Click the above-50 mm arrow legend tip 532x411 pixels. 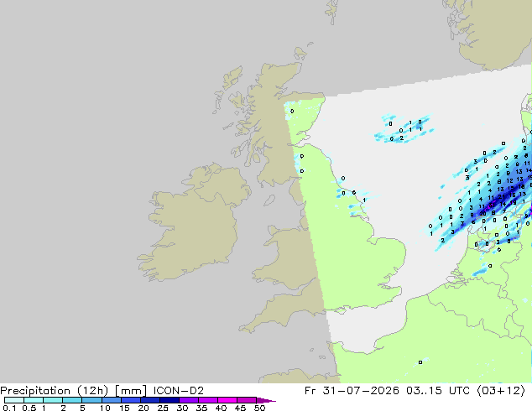click(266, 400)
